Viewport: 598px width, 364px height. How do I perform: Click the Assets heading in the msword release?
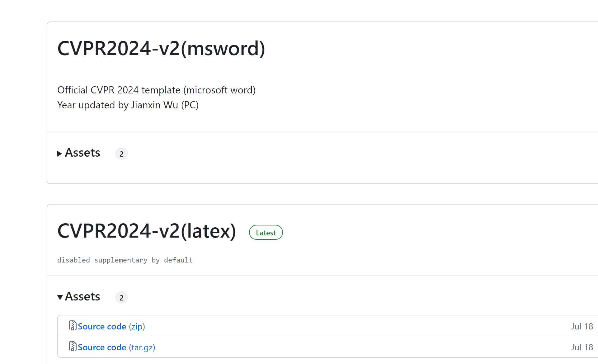82,153
